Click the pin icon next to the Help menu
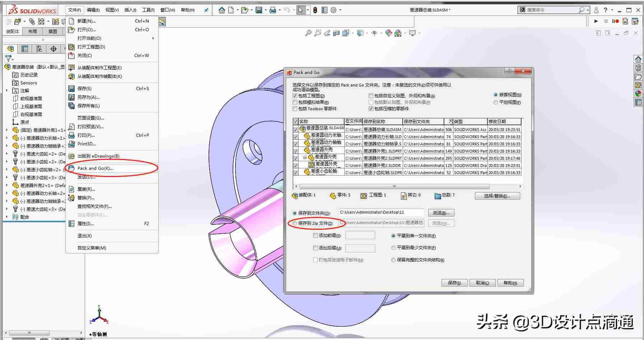The image size is (644, 340). pyautogui.click(x=206, y=10)
